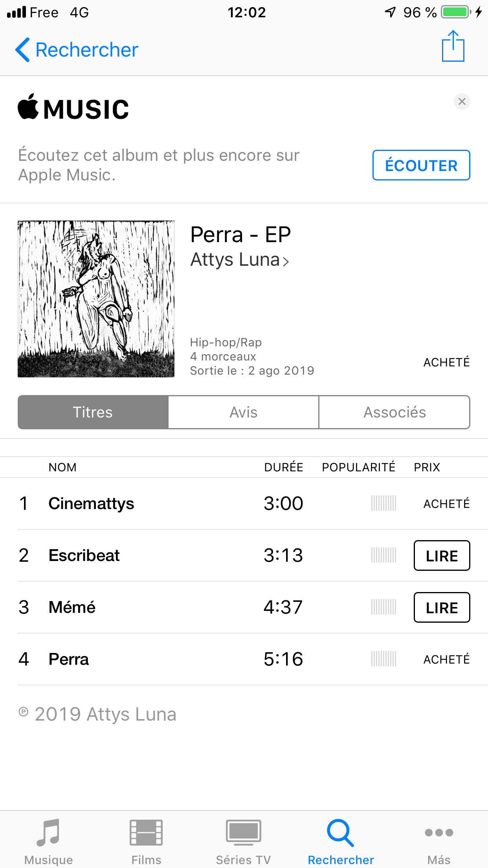Play Escribeat with its LIRE button
The height and width of the screenshot is (868, 488).
442,555
